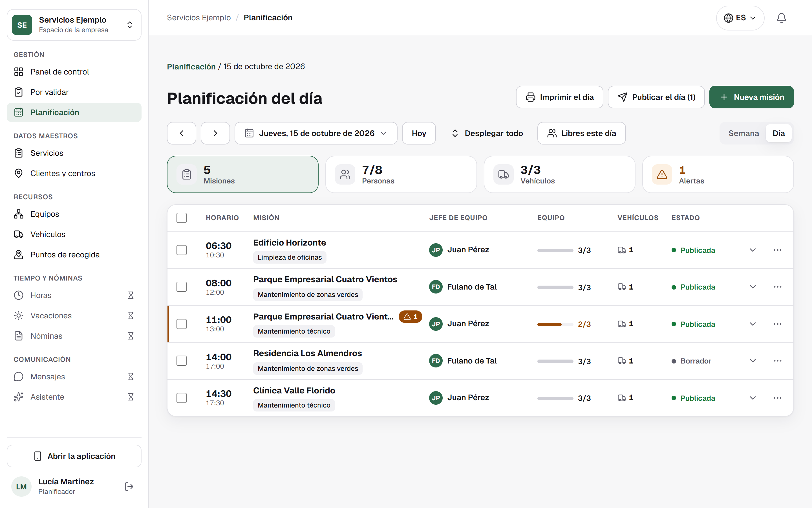Click Abrir la aplicación button
Viewport: 812px width, 508px height.
(x=74, y=456)
